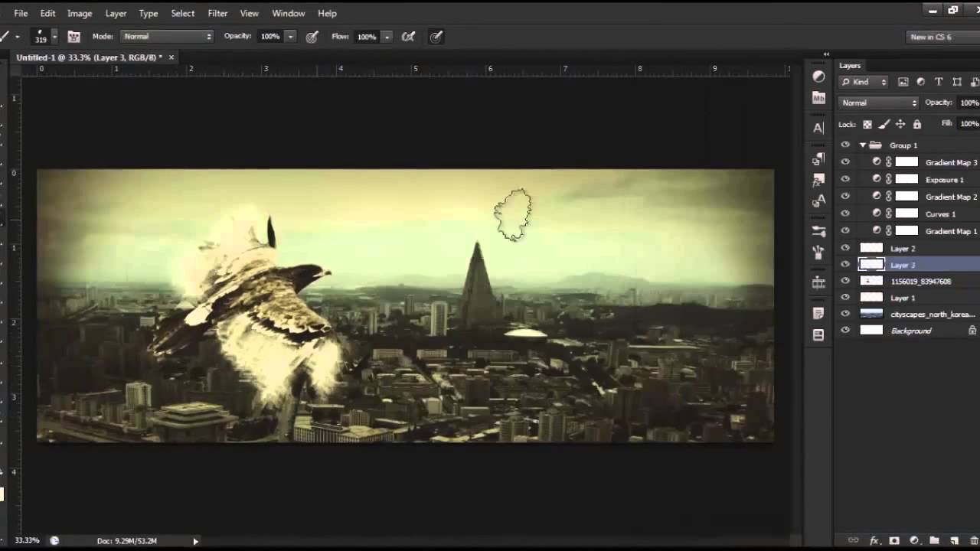Open the Styles fx panel icon
Viewport: 980px width, 551px height.
pos(818,180)
